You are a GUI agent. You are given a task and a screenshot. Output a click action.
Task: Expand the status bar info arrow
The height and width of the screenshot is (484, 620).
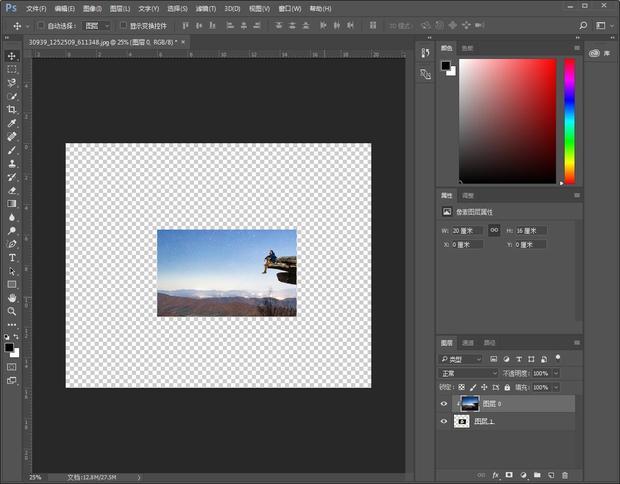click(x=139, y=477)
